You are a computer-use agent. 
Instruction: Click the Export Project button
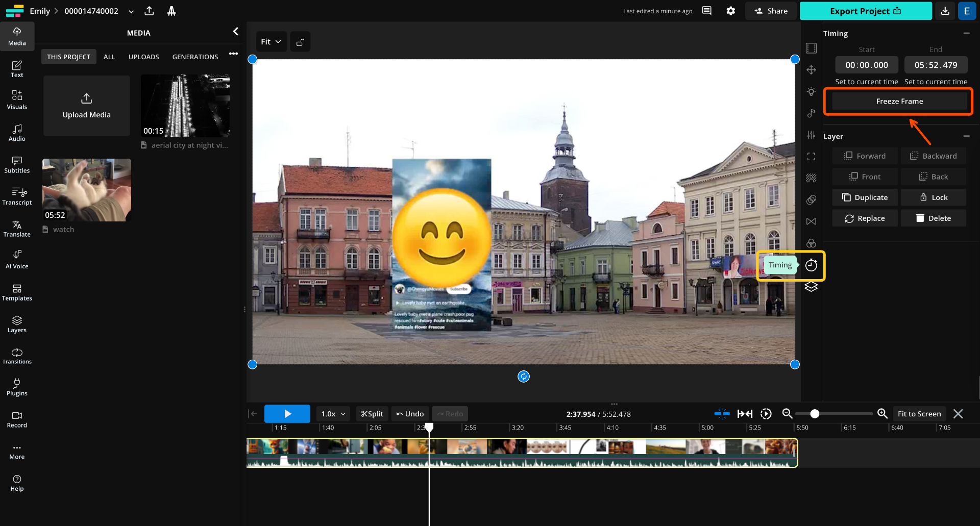pyautogui.click(x=865, y=11)
